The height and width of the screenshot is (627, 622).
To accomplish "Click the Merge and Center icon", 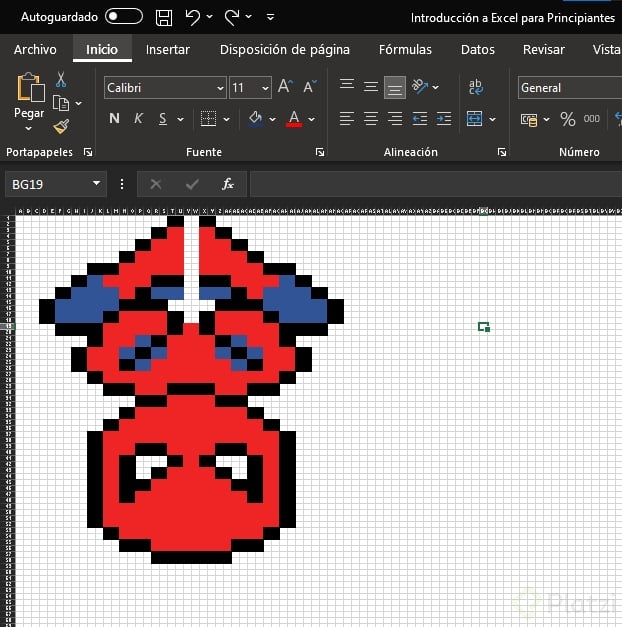I will pos(474,119).
